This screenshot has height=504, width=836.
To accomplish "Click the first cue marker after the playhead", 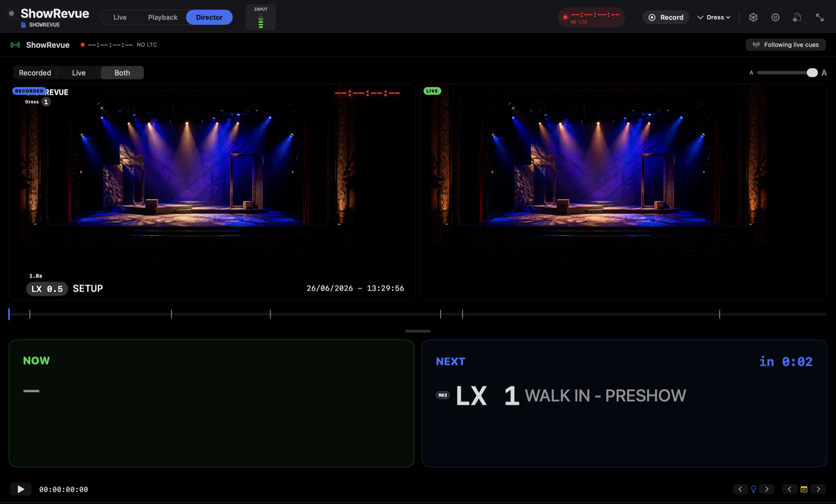I will [30, 314].
